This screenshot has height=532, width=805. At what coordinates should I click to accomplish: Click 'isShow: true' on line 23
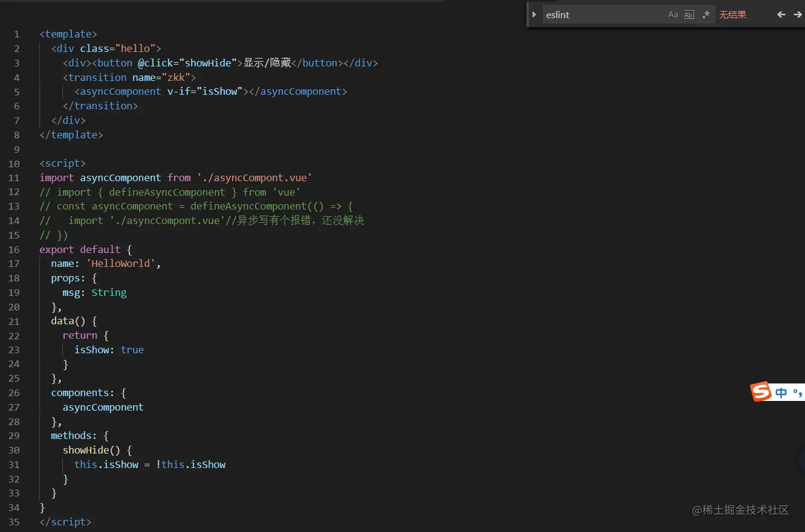(109, 350)
